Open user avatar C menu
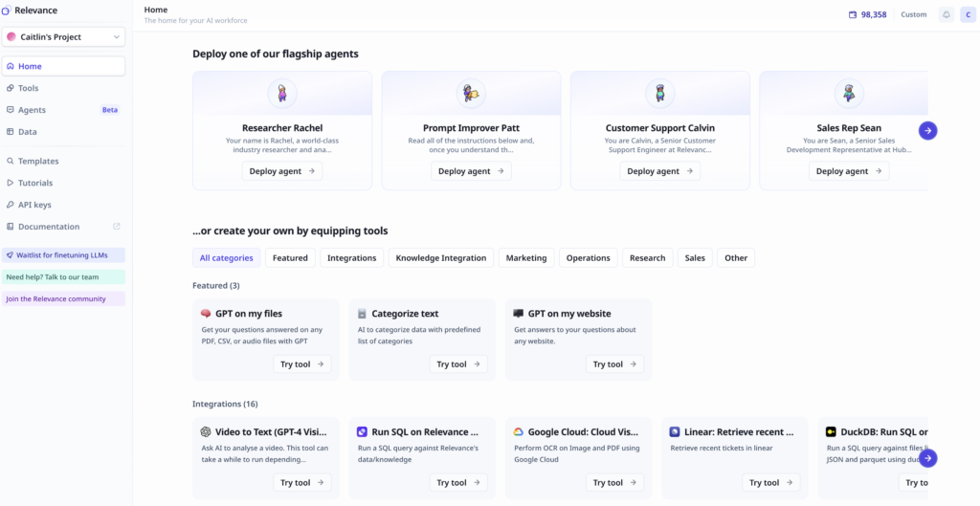 click(969, 14)
